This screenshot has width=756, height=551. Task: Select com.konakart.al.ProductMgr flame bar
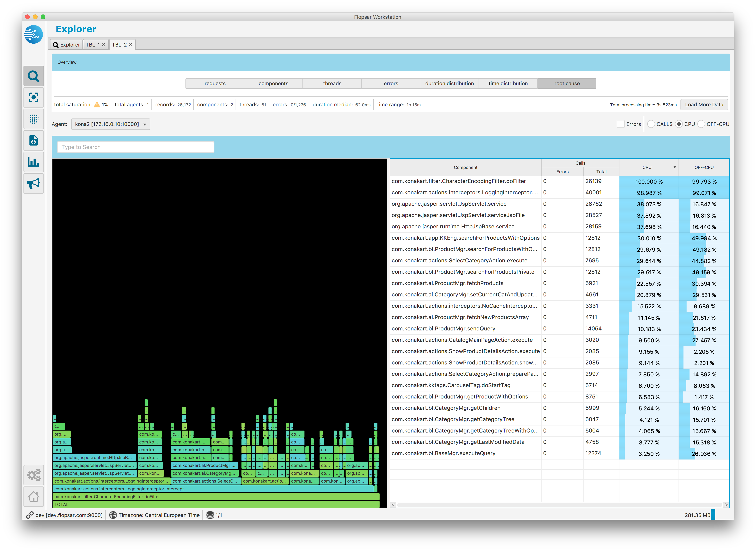205,465
